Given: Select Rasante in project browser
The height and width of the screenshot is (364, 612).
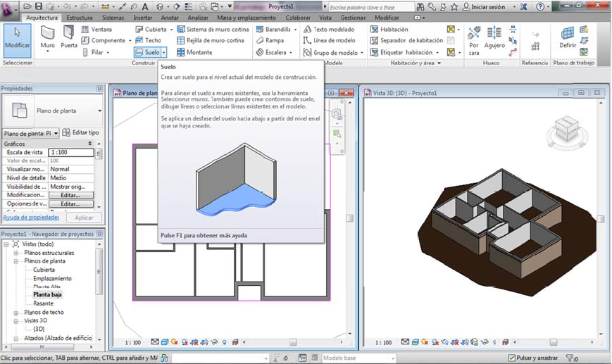Looking at the screenshot, I should (x=44, y=303).
